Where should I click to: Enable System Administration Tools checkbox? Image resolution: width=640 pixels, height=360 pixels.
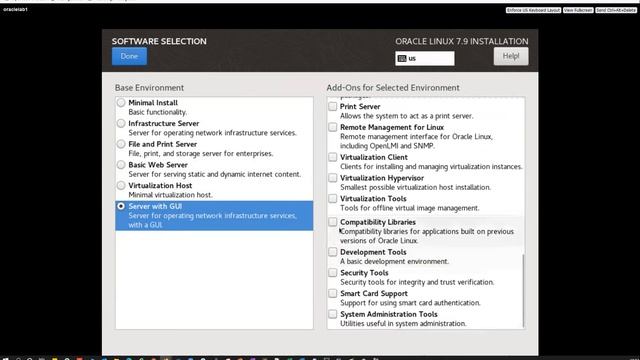pos(333,314)
